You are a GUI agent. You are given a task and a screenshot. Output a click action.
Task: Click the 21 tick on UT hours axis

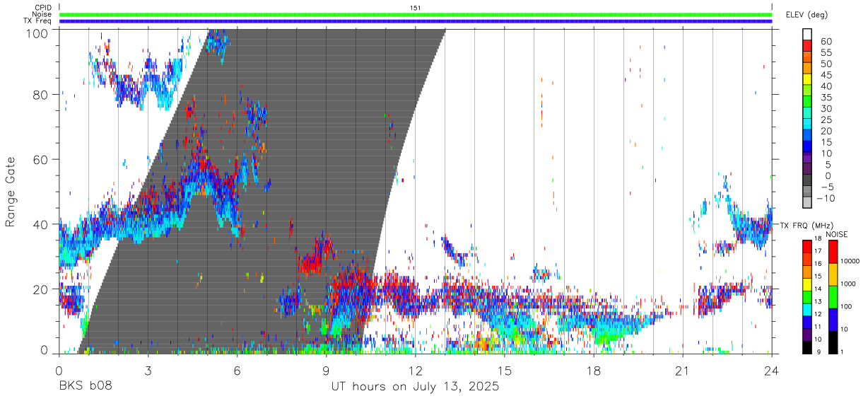pyautogui.click(x=683, y=371)
